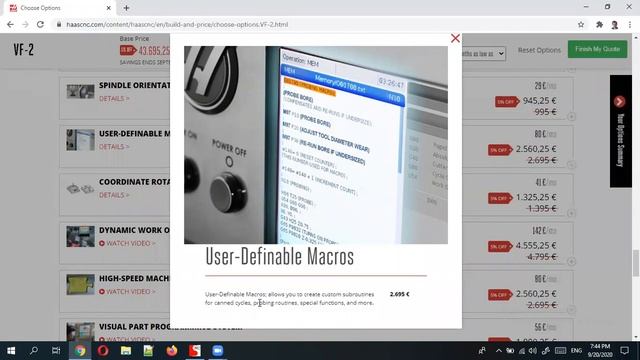Open Coordinate Rotation details link
Screen dimensions: 640x360
click(x=114, y=195)
